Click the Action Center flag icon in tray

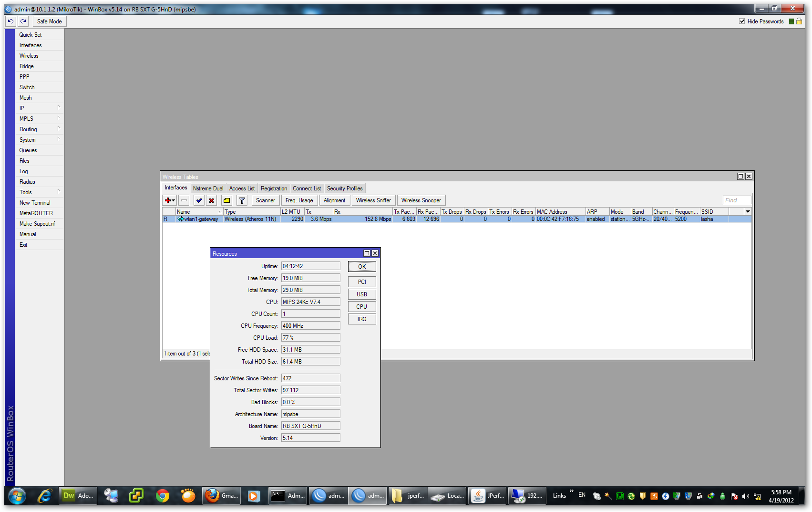coord(734,496)
